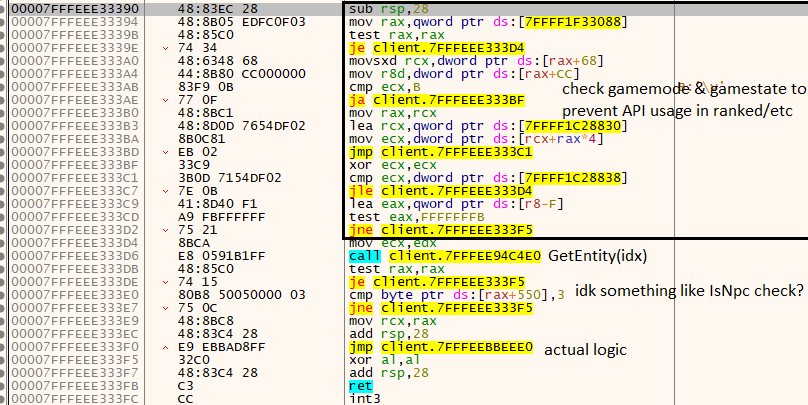Click 'call client.7FFFEE94C4E0' instruction
Image resolution: width=808 pixels, height=405 pixels.
tap(445, 256)
